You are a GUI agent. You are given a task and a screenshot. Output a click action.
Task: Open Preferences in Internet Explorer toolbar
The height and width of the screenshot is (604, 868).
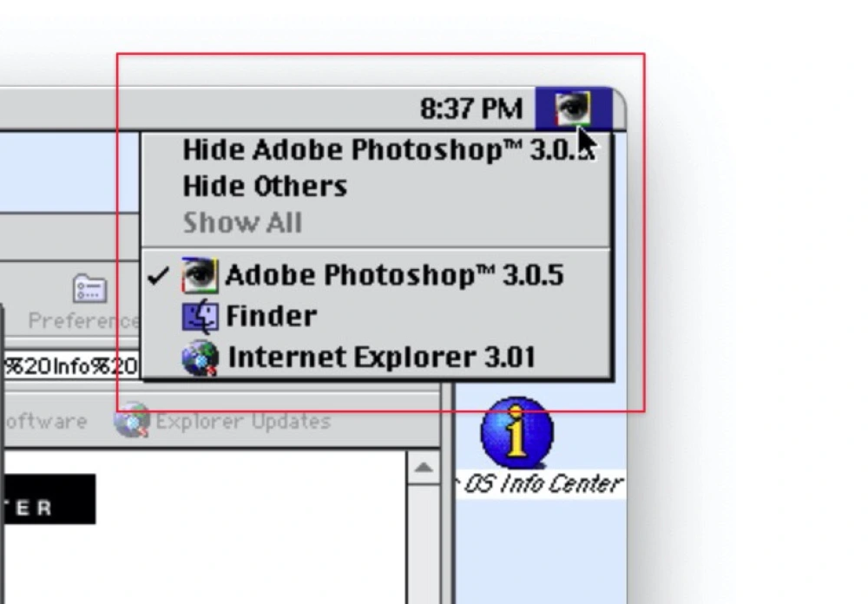click(84, 302)
